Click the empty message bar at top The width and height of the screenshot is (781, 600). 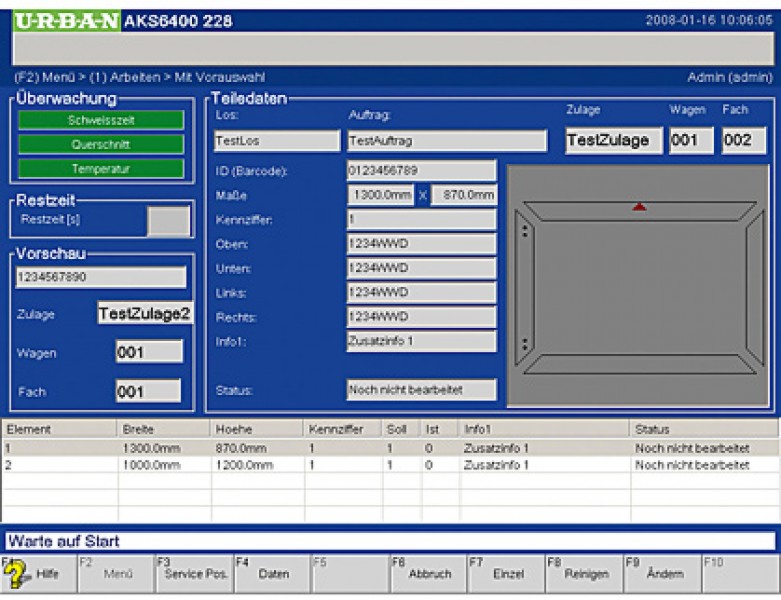click(393, 48)
